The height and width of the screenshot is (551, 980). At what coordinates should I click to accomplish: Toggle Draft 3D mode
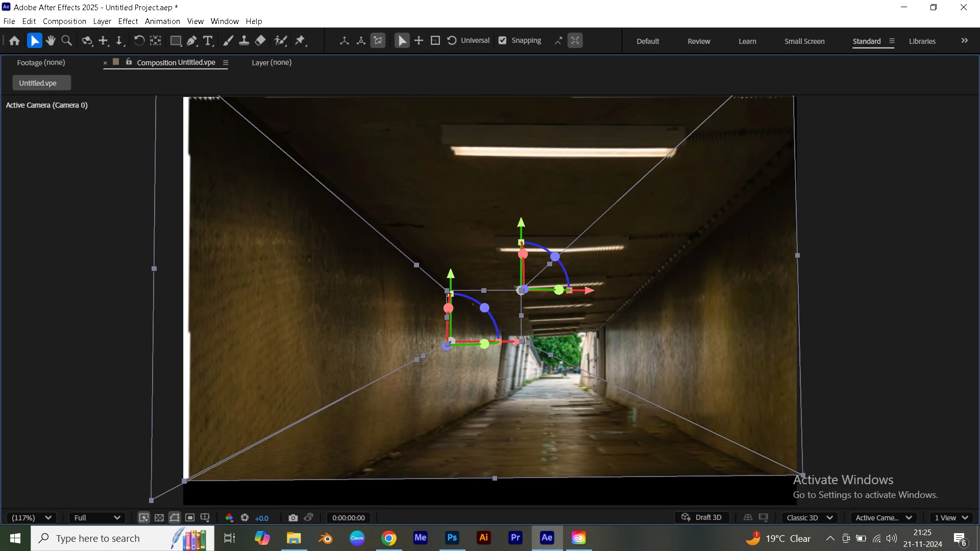pyautogui.click(x=701, y=517)
